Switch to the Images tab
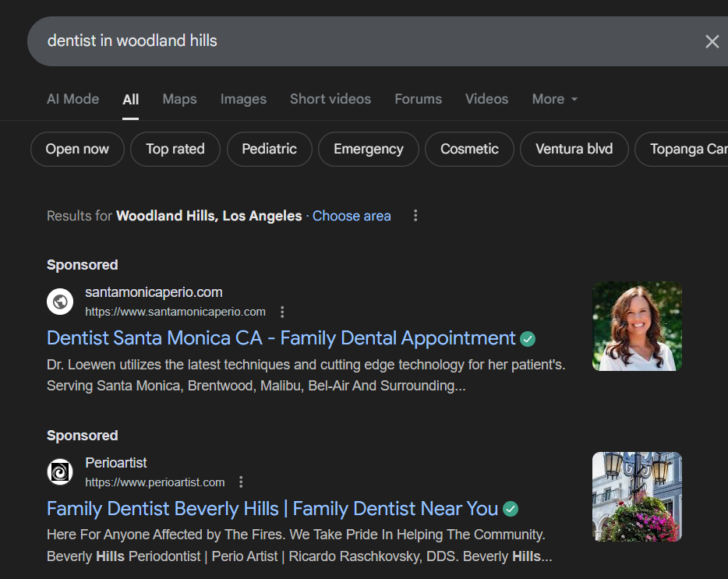The width and height of the screenshot is (728, 579). pos(243,99)
